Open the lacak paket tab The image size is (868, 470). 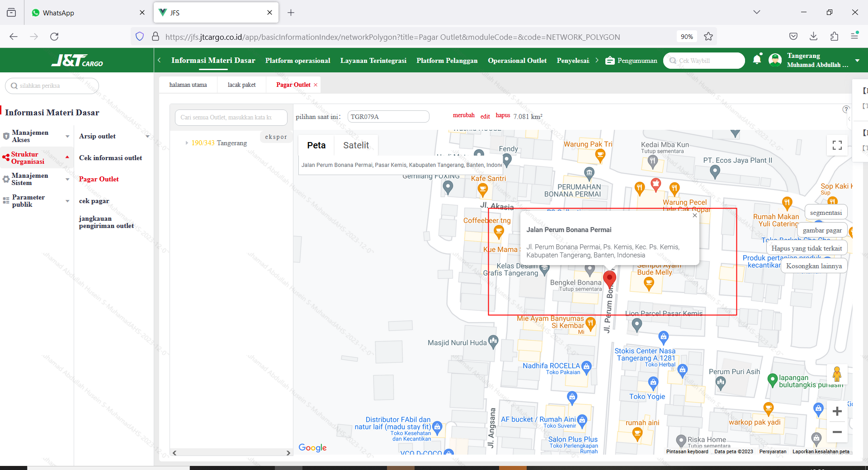[x=242, y=85]
